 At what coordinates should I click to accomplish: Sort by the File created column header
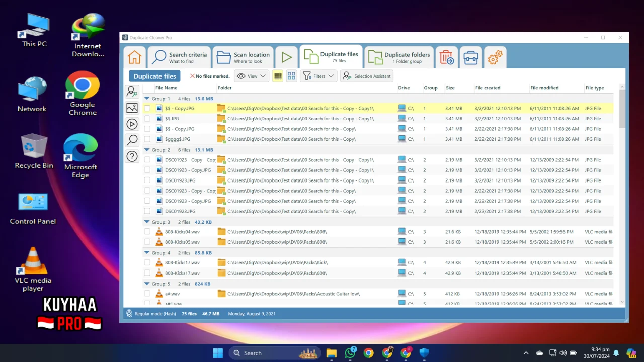[x=488, y=88]
